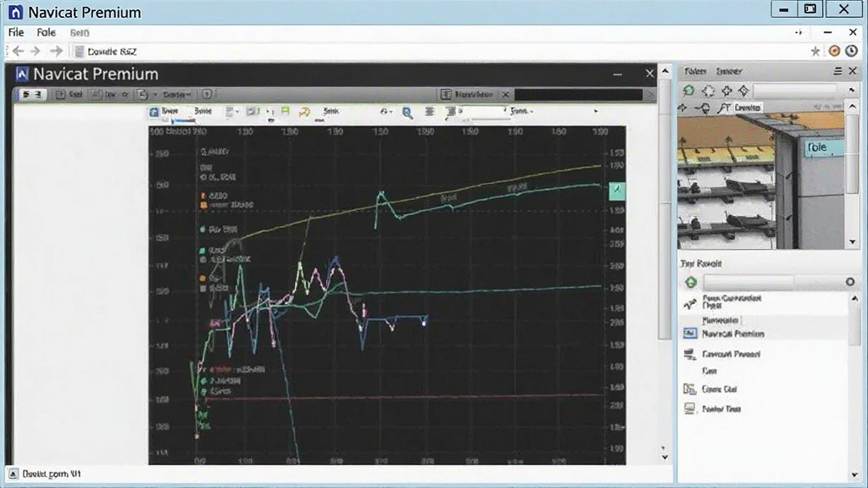Toggle the teal marker button on chart edge

[x=617, y=191]
